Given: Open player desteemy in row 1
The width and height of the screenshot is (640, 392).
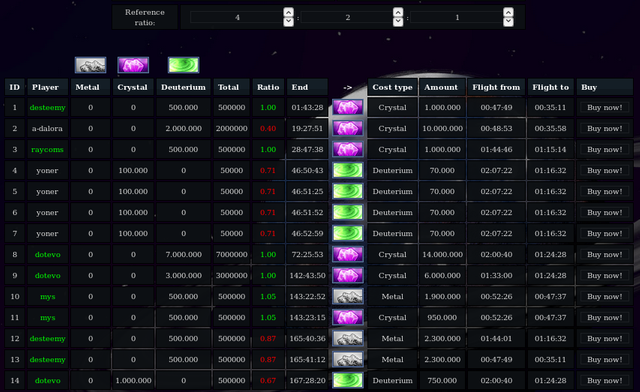Looking at the screenshot, I should (47, 108).
